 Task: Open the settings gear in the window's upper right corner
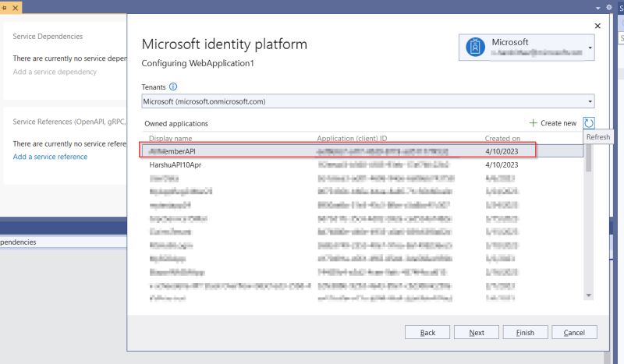click(609, 7)
